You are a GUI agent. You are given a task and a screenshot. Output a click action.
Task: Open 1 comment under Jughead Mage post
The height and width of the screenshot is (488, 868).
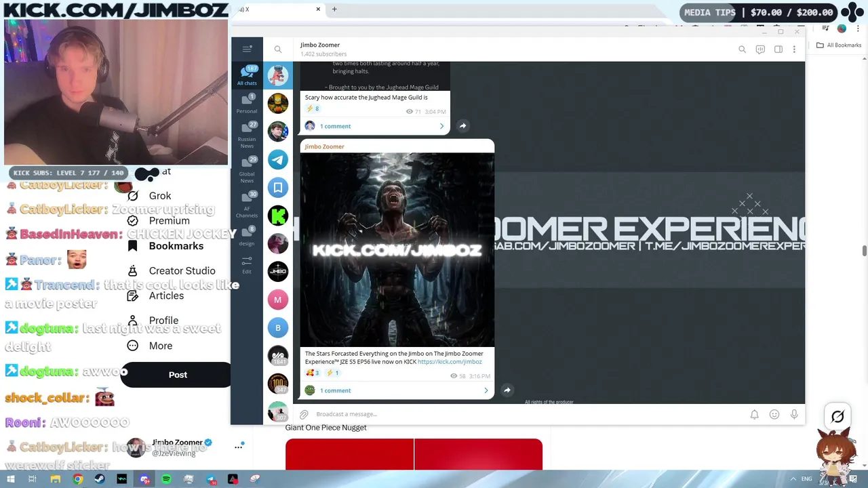click(x=336, y=126)
